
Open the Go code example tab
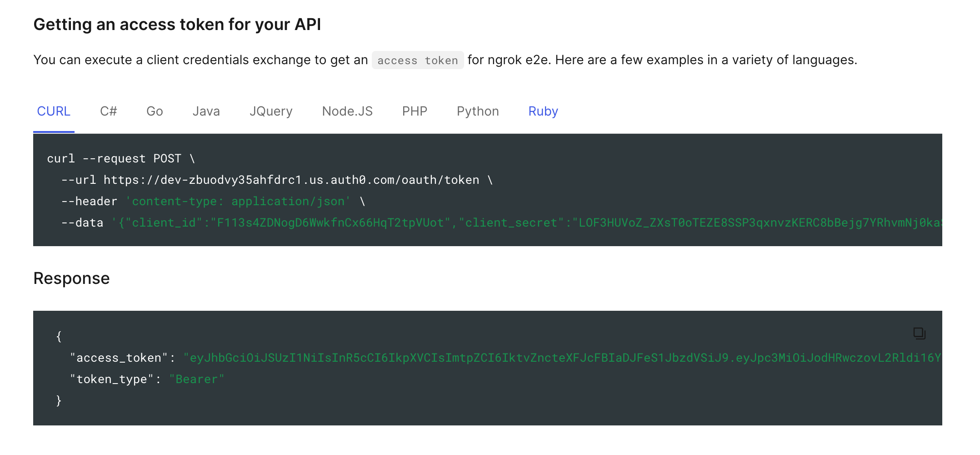click(x=155, y=111)
